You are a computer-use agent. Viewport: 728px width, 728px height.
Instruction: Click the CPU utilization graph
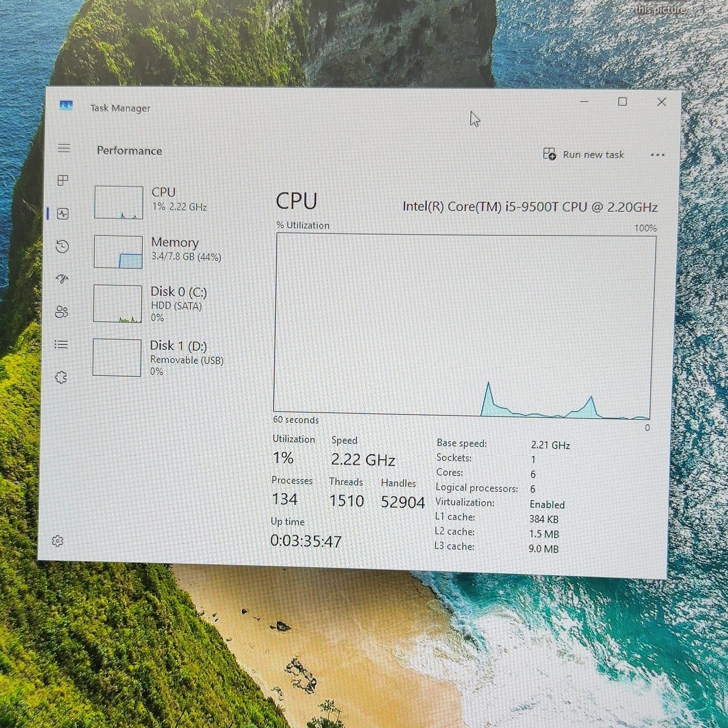464,326
